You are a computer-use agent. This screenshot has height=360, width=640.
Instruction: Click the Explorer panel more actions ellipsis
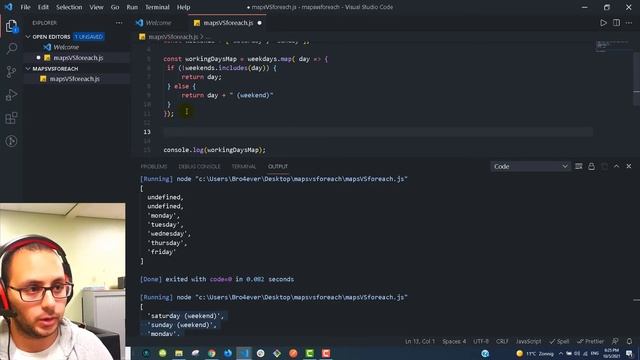(x=119, y=23)
